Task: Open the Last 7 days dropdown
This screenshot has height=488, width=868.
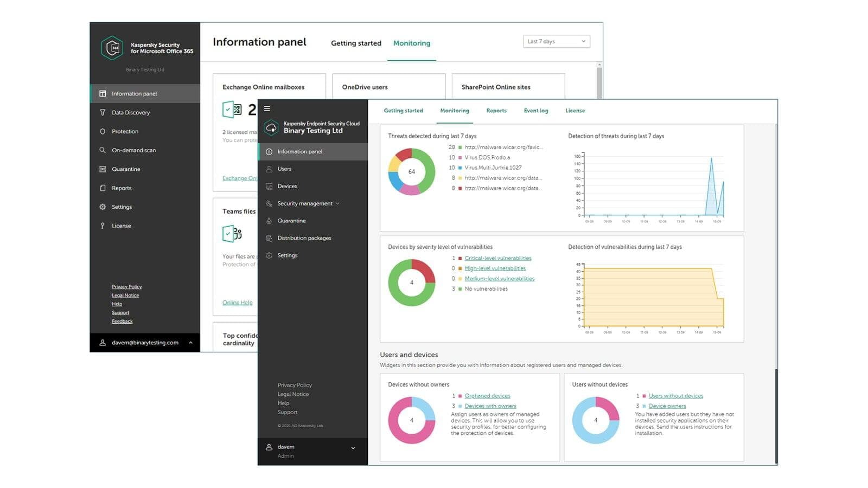Action: pyautogui.click(x=557, y=41)
